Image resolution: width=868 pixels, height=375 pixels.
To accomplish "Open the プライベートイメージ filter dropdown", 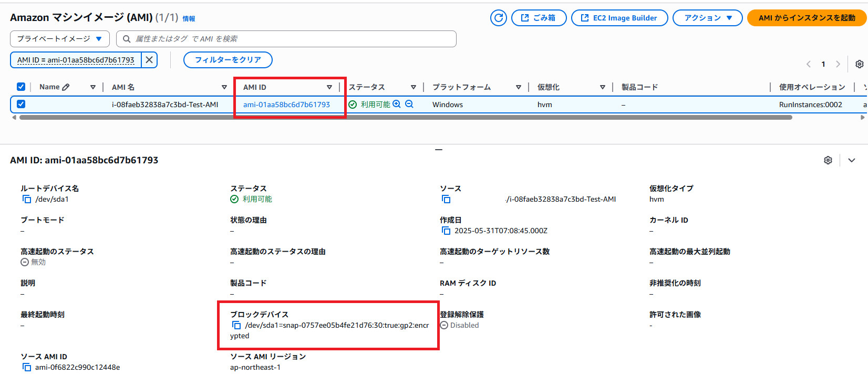I will (60, 39).
